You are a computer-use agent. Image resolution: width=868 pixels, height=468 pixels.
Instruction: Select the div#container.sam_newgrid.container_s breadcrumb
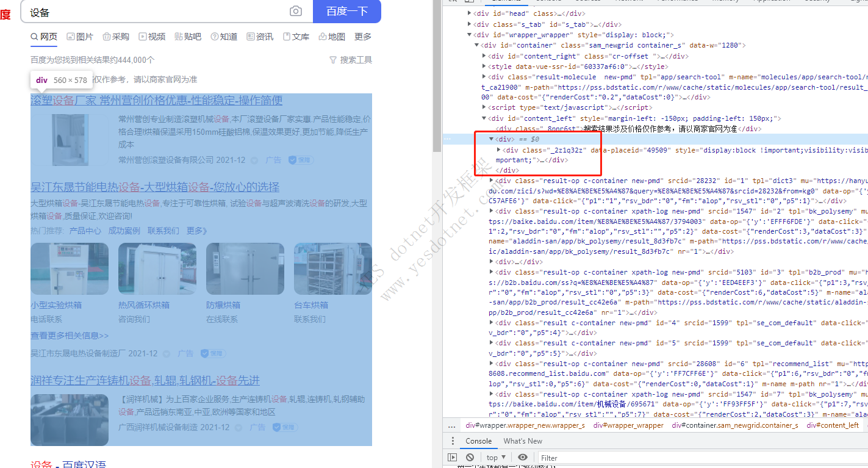pos(735,425)
